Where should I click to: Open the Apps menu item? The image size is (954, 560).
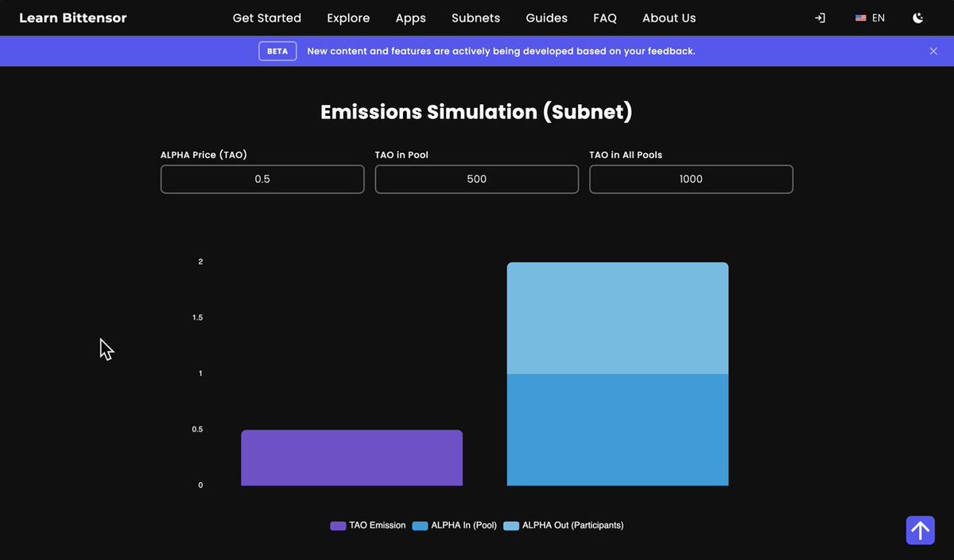tap(411, 17)
